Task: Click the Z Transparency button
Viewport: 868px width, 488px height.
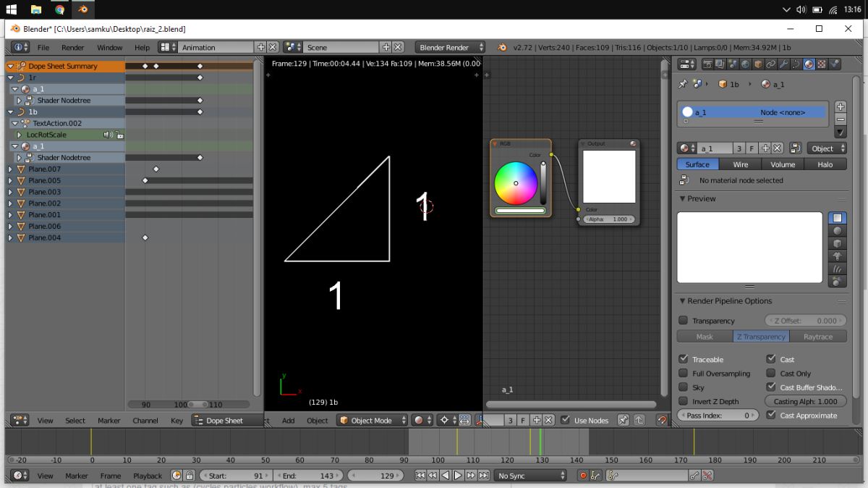Action: (762, 337)
